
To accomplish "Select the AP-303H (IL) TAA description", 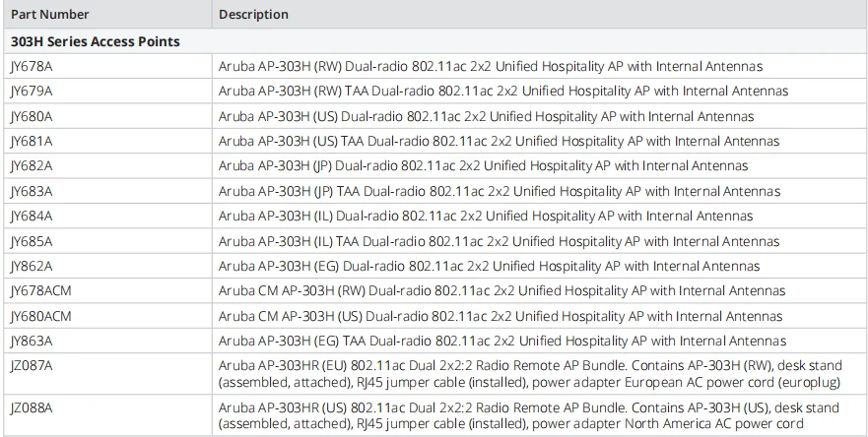I will click(x=499, y=241).
